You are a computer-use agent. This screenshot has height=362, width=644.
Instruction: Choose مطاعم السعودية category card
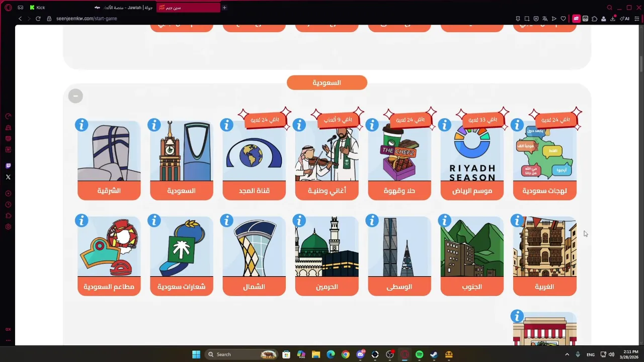tap(109, 256)
